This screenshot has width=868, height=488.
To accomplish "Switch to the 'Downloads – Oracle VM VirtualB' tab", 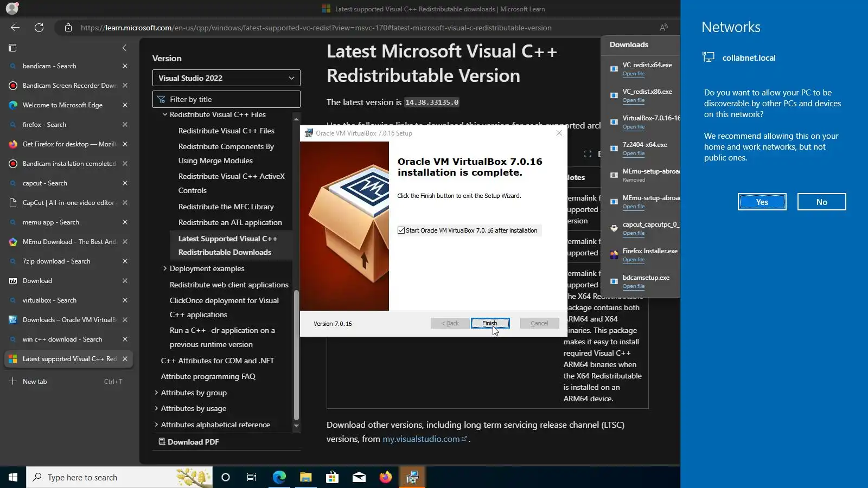I will coord(69,320).
